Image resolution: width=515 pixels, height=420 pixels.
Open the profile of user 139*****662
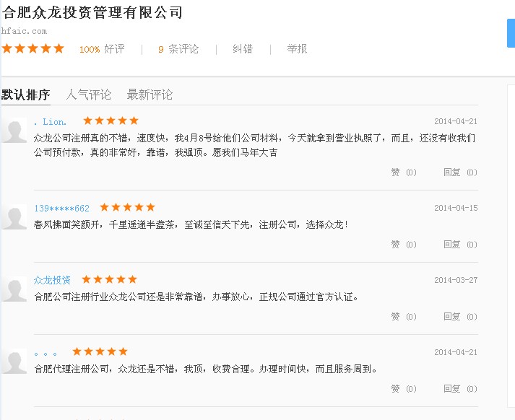(61, 208)
